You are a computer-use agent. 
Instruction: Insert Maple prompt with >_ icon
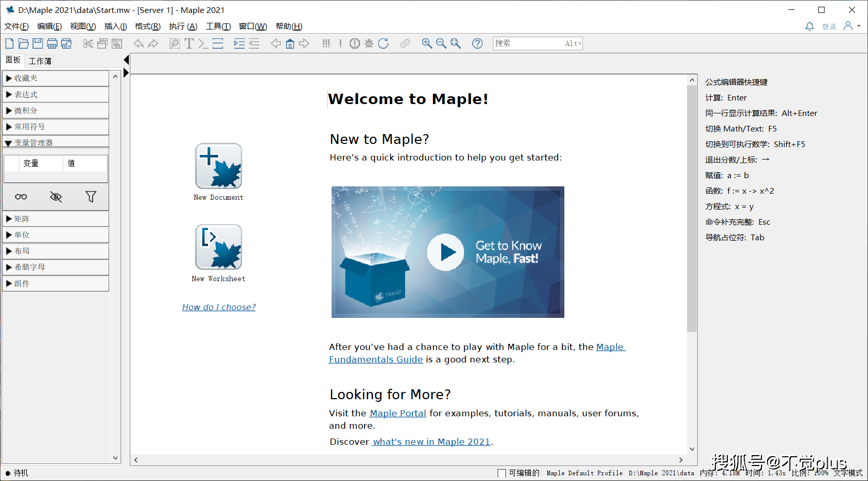203,43
